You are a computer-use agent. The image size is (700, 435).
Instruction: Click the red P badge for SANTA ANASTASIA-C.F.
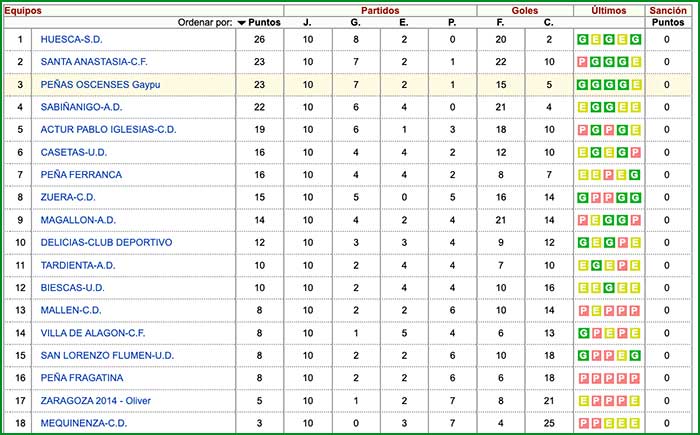coord(583,62)
